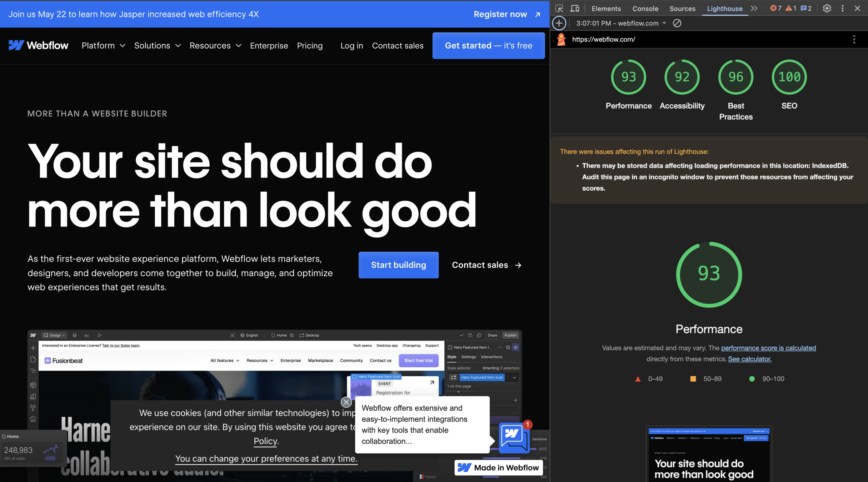Viewport: 868px width, 482px height.
Task: Open DevTools three-dot customize menu
Action: (x=843, y=9)
